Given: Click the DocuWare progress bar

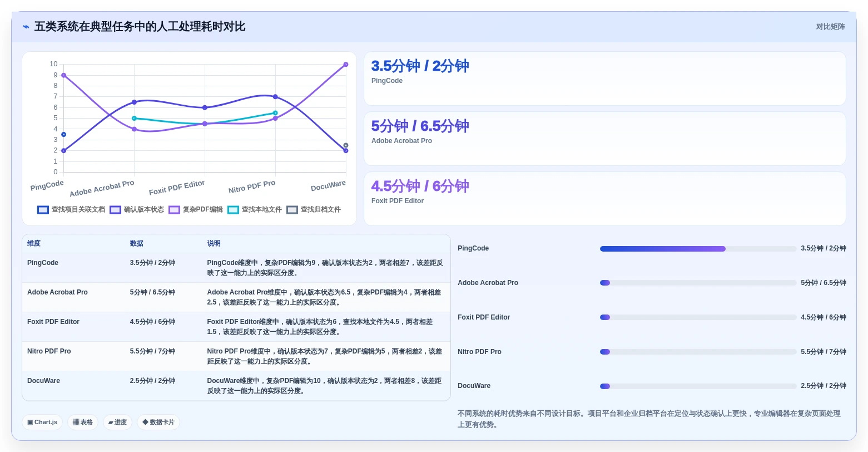Looking at the screenshot, I should (x=698, y=386).
